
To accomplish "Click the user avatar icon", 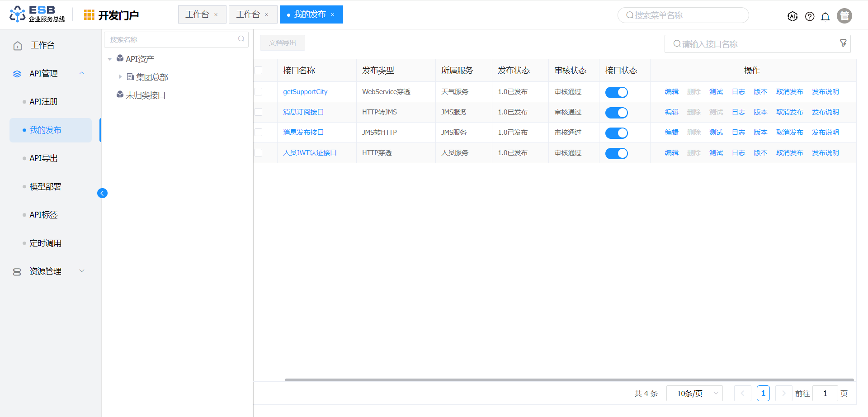I will tap(844, 16).
